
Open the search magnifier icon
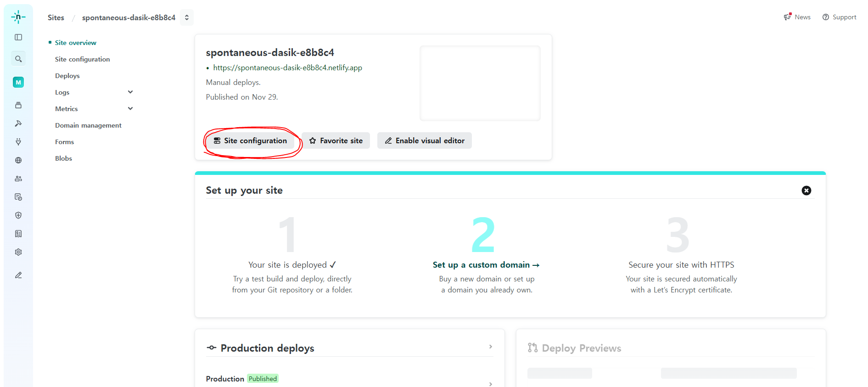pos(18,59)
